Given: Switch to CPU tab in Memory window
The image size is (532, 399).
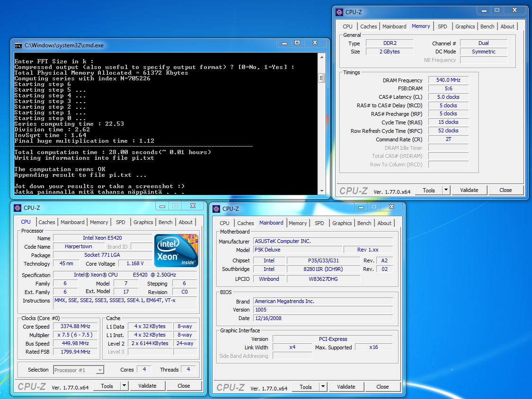Looking at the screenshot, I should (x=347, y=26).
